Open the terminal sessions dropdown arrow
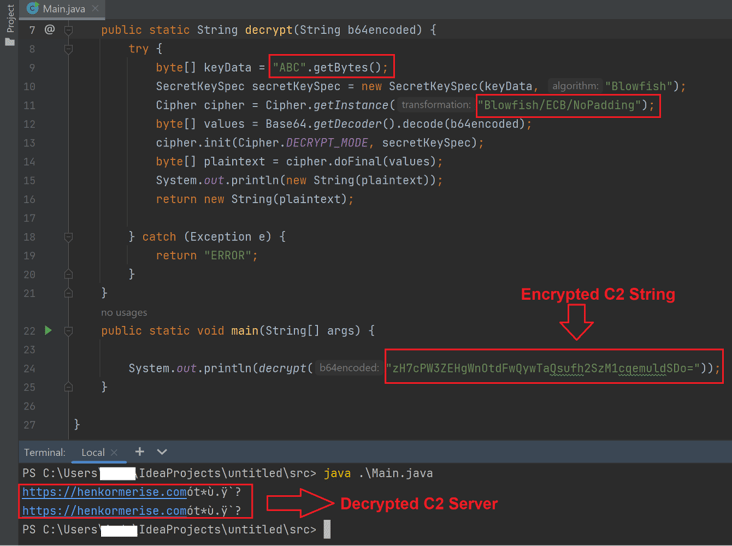 162,452
